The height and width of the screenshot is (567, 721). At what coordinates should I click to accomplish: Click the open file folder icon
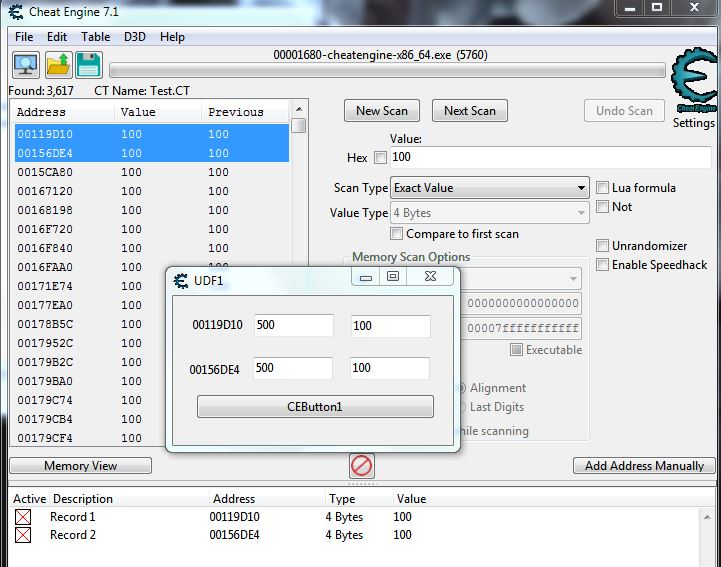(x=58, y=66)
